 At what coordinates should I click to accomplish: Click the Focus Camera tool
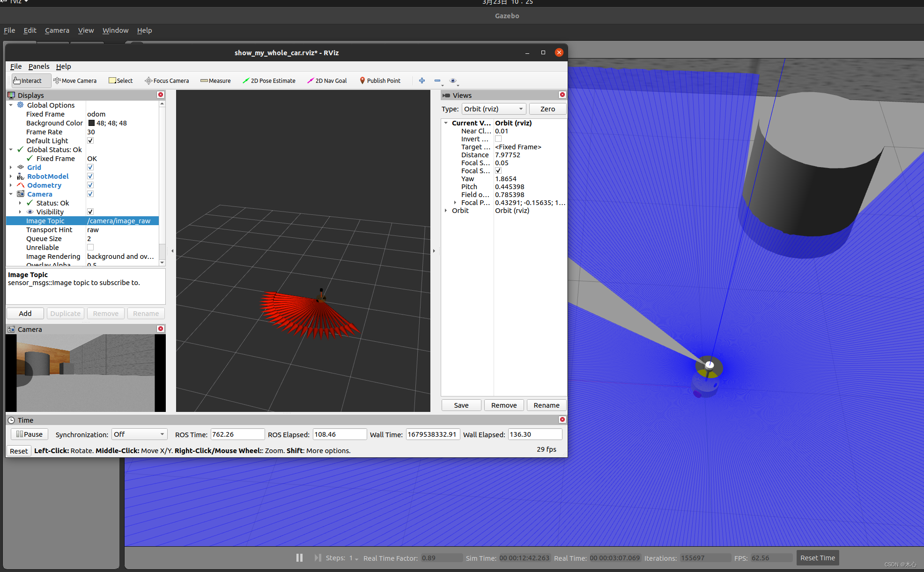[x=167, y=81]
